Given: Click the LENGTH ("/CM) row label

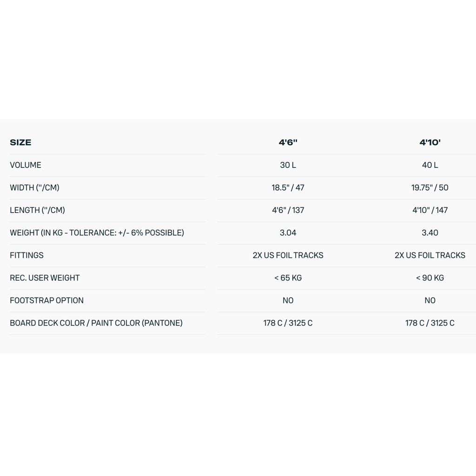Looking at the screenshot, I should point(37,210).
